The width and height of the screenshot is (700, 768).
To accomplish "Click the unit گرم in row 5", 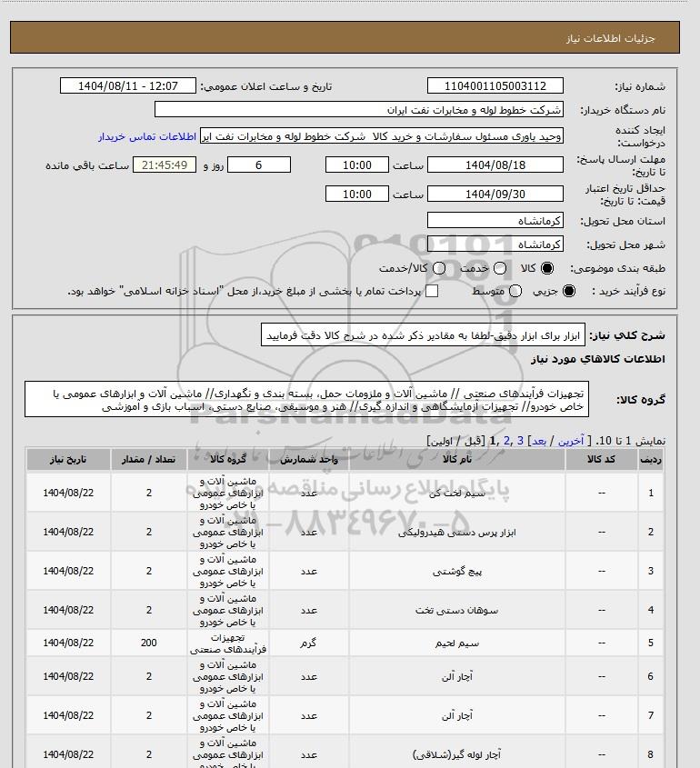I will (308, 643).
